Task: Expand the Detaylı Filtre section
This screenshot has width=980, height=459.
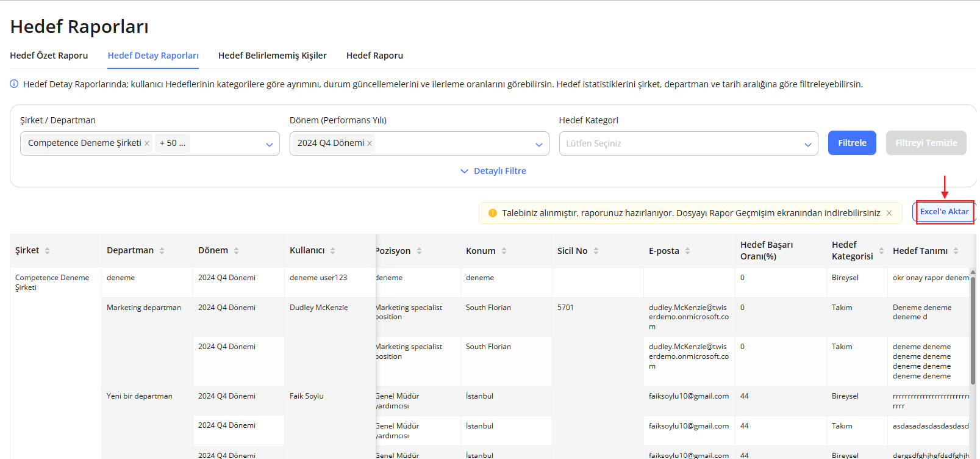Action: click(493, 171)
